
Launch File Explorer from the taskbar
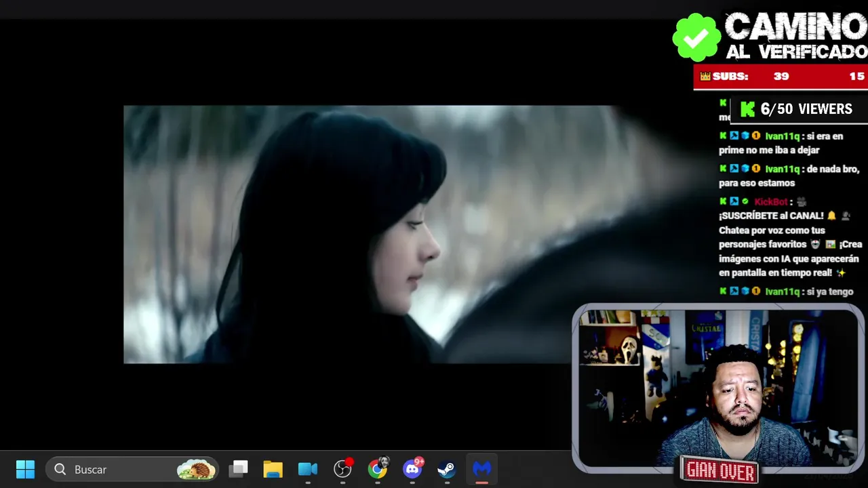273,469
